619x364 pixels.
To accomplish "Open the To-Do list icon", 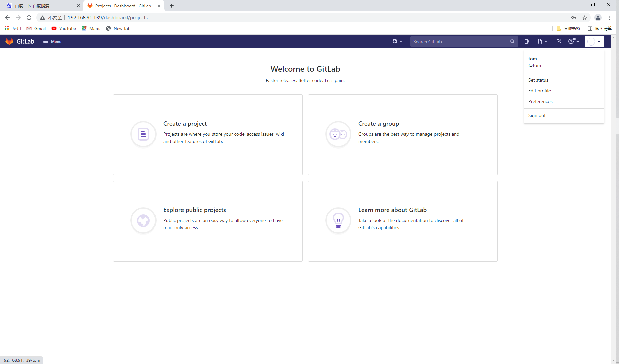I will tap(559, 41).
